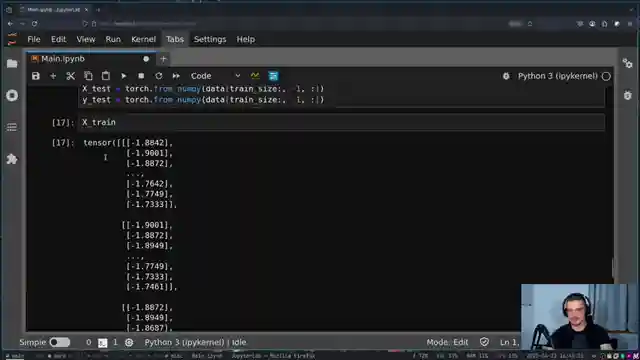Open the Run menu
Screen dimensions: 640x360
(113, 39)
